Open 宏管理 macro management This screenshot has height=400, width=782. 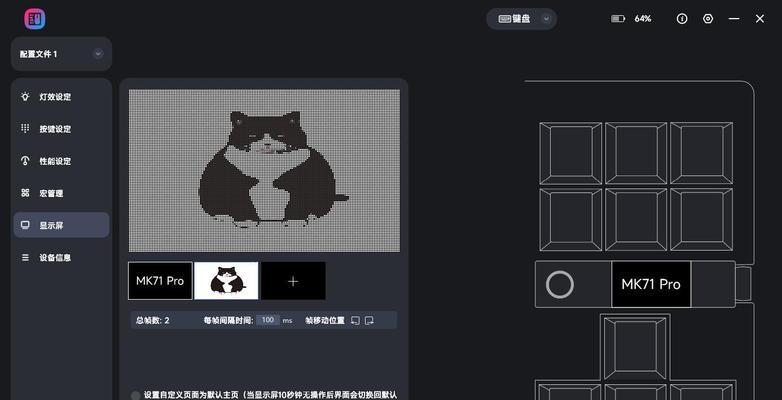[x=61, y=193]
